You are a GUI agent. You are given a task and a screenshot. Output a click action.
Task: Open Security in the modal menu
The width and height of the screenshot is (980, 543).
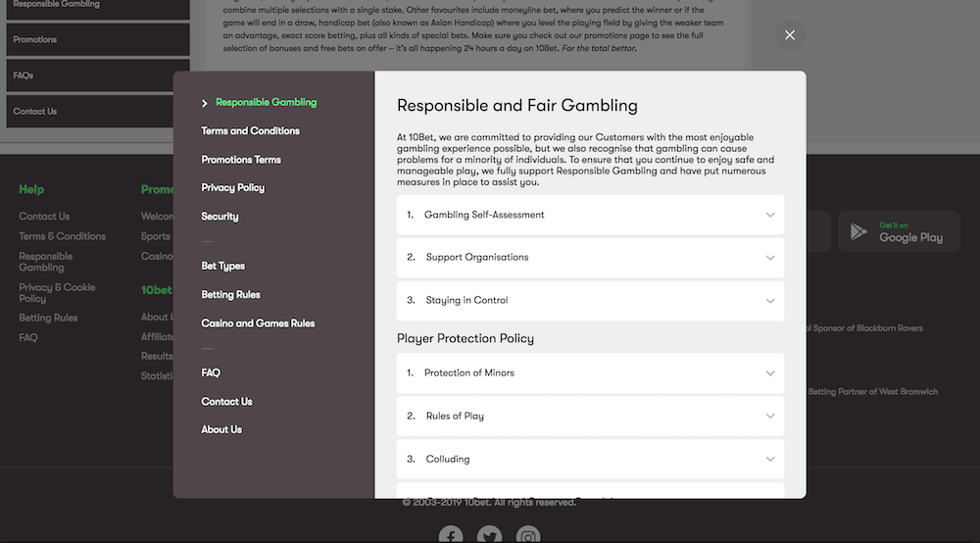coord(220,217)
